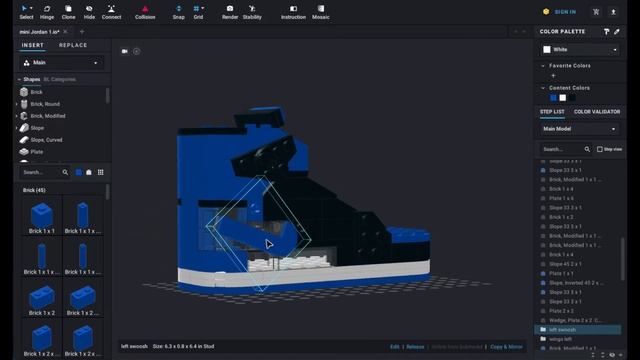Viewport: 640px width, 360px height.
Task: Select the Brick 1 x 2 thumbnail
Action: click(42, 297)
